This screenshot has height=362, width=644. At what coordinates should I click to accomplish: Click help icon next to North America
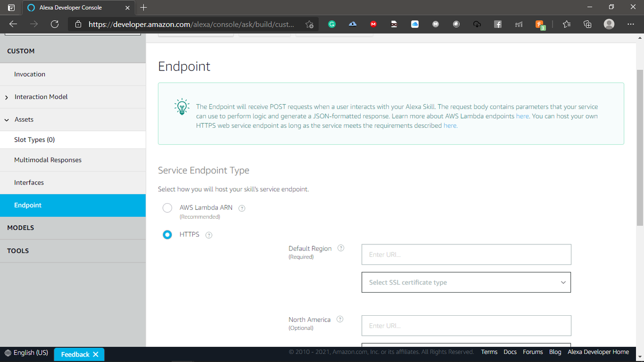[340, 319]
